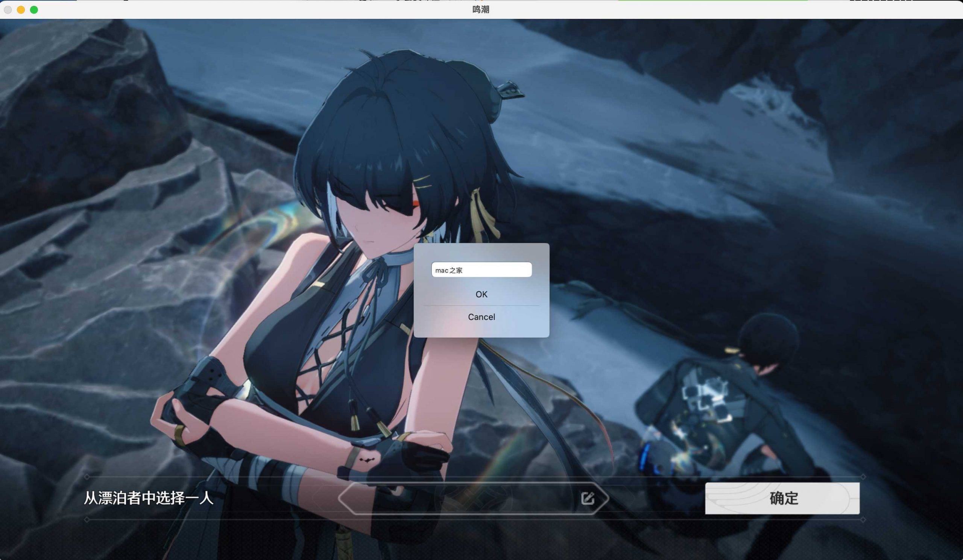Click the 从漂泊者中选择一人 prompt text

pos(148,498)
